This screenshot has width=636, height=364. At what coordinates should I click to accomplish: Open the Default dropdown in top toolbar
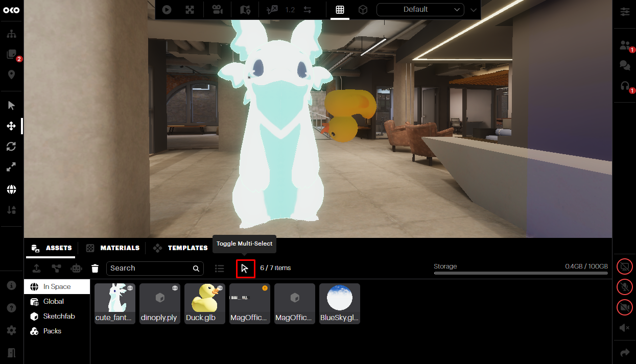tap(420, 9)
